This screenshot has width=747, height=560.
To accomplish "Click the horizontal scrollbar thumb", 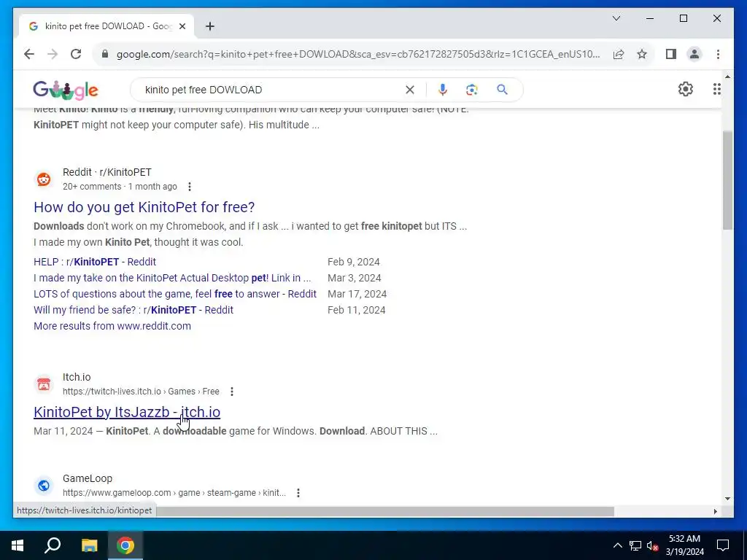I will pos(385,511).
